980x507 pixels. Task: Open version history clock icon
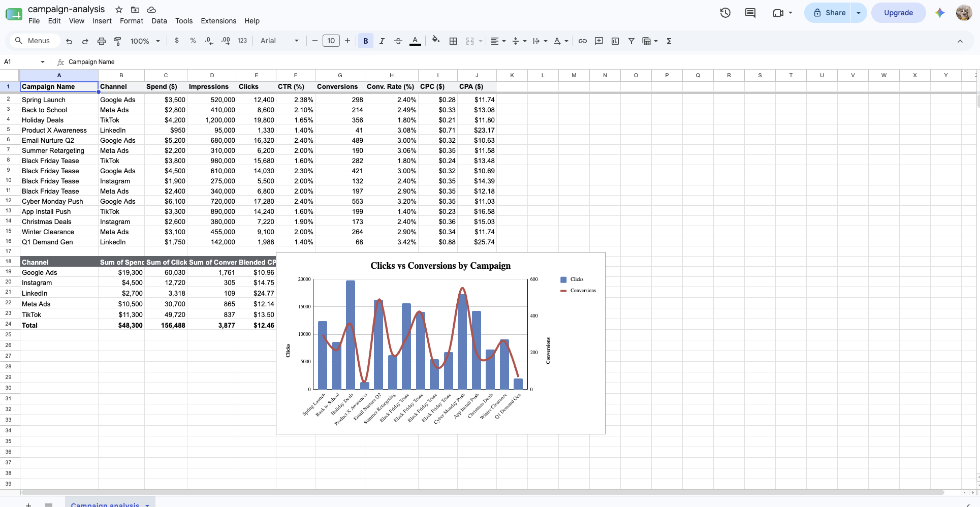[725, 13]
